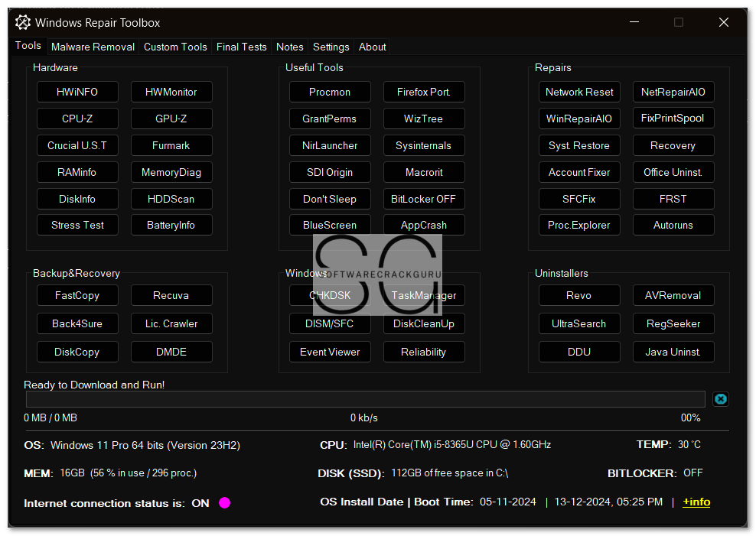Viewport: 756px width, 536px height.
Task: Open BlueScreen viewer
Action: pos(330,225)
